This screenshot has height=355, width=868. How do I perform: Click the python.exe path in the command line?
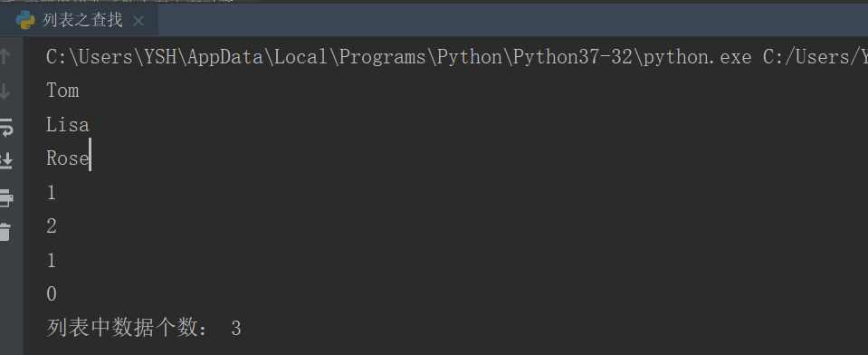tap(698, 57)
